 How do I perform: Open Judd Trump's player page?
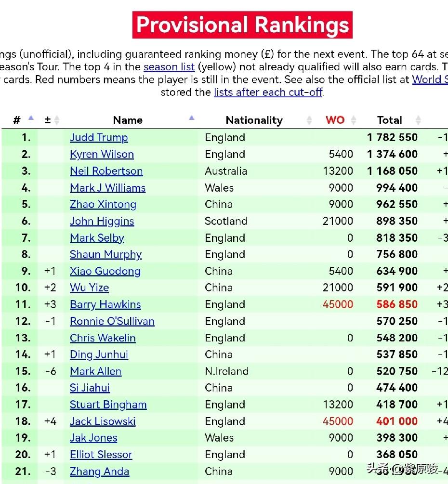click(x=99, y=138)
